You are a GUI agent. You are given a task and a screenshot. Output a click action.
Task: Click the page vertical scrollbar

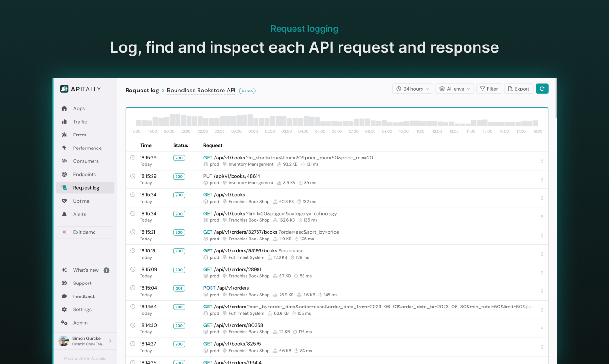point(555,98)
